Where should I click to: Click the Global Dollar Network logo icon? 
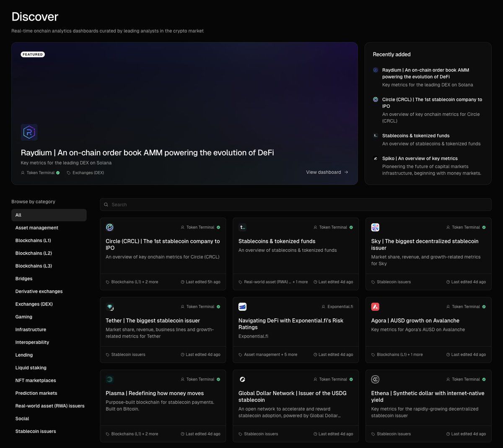pyautogui.click(x=242, y=379)
